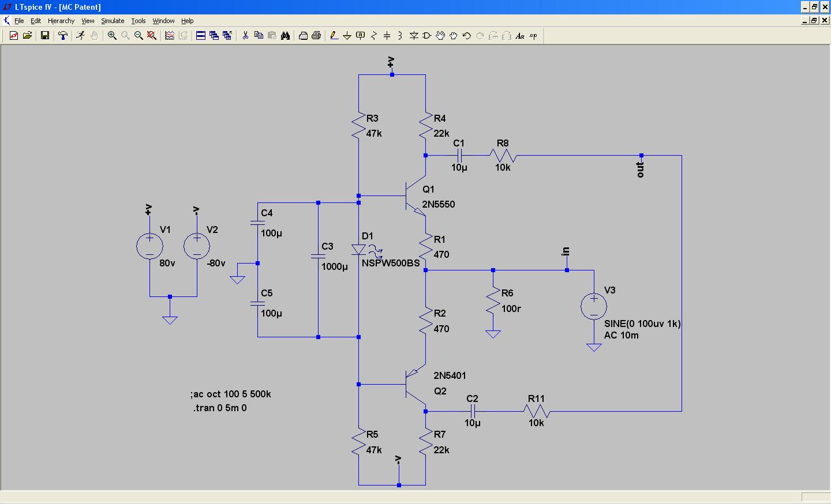Click the R3 47k resistor value
The image size is (831, 504).
tap(374, 133)
